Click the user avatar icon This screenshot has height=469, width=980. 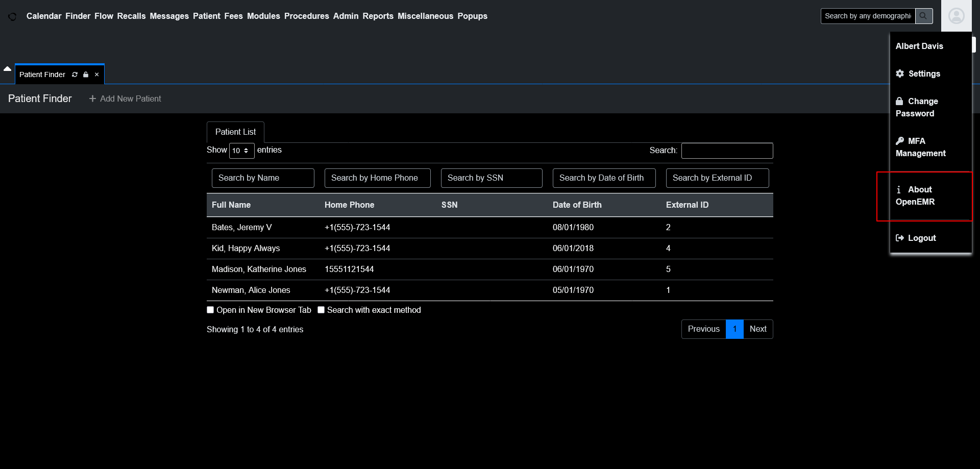(x=956, y=16)
